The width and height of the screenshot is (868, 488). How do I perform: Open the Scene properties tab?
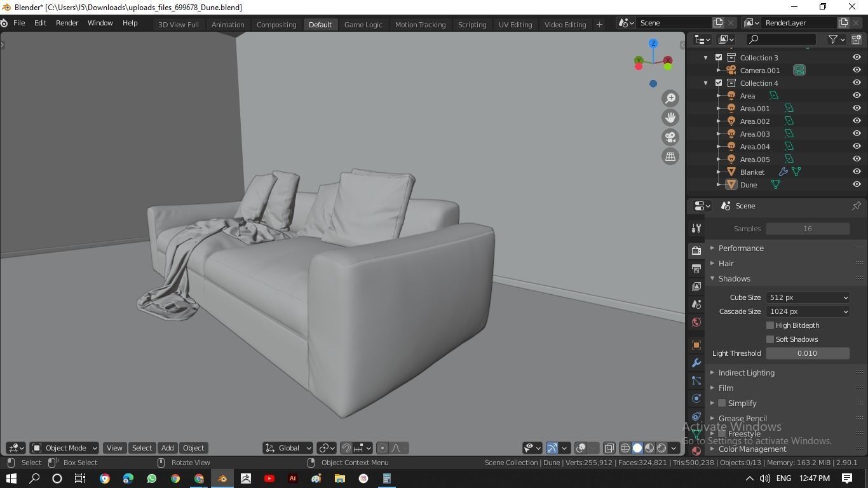coord(696,304)
